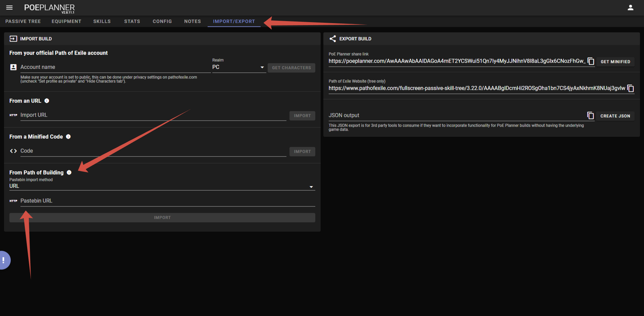Image resolution: width=644 pixels, height=316 pixels.
Task: Show info for From an URL
Action: pyautogui.click(x=47, y=101)
